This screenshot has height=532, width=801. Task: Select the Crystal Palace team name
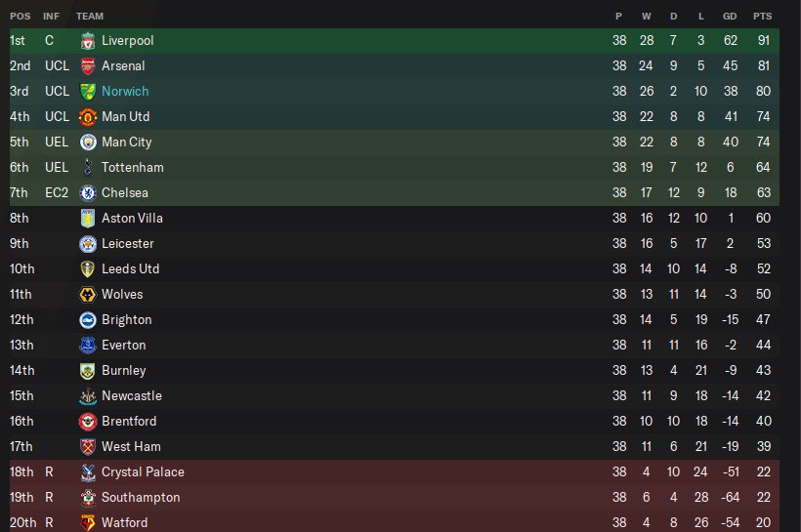pos(143,472)
